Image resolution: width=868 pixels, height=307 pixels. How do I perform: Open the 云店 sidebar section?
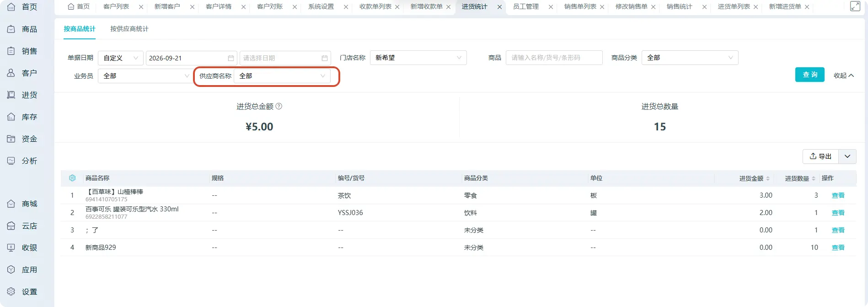(x=23, y=226)
